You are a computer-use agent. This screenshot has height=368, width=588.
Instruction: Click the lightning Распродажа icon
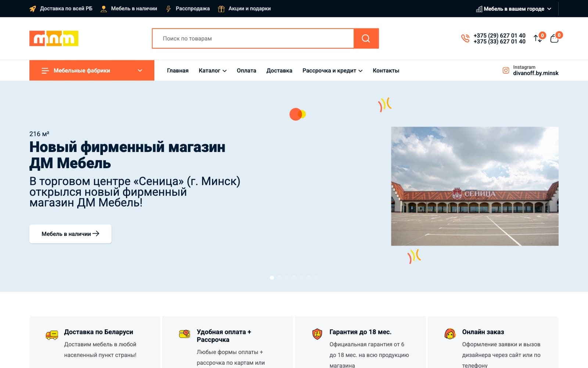pyautogui.click(x=169, y=9)
